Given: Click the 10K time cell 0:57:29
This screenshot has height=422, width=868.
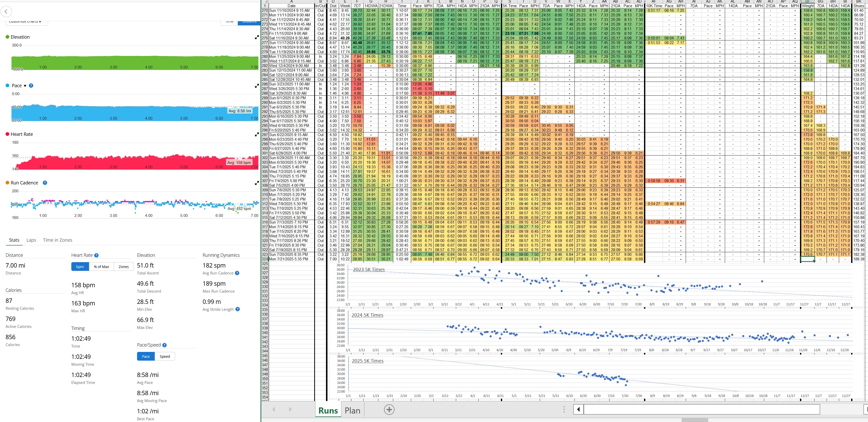Looking at the screenshot, I should 654,222.
